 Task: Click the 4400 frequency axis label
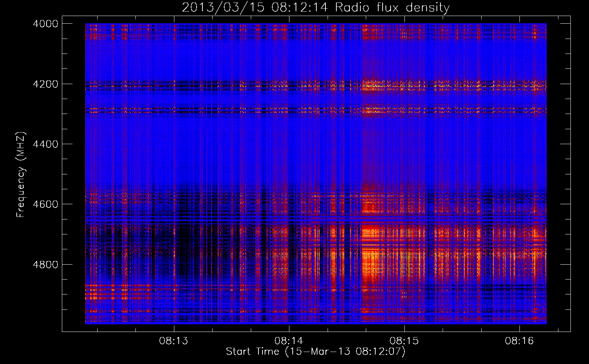click(46, 144)
